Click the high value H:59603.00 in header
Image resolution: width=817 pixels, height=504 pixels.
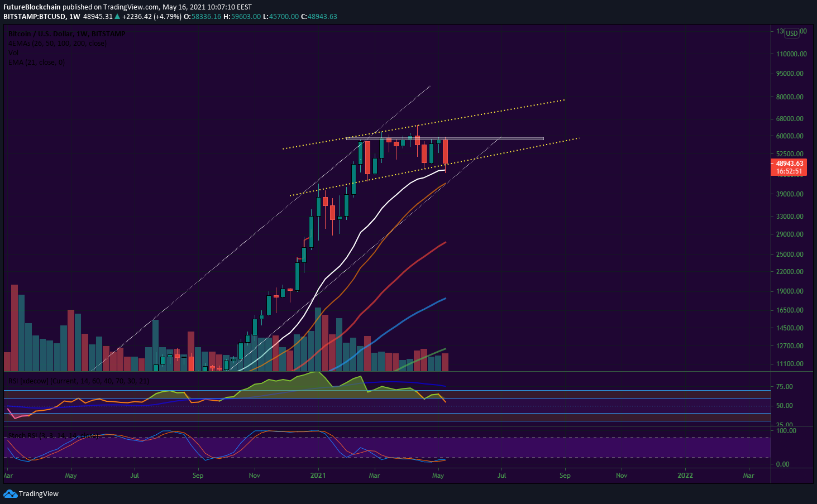click(242, 17)
